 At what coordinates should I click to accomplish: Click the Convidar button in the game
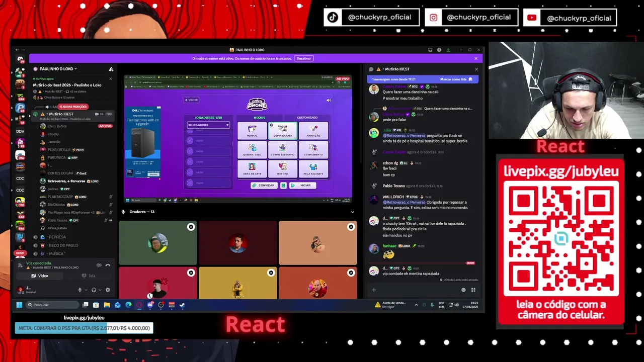[x=264, y=186]
